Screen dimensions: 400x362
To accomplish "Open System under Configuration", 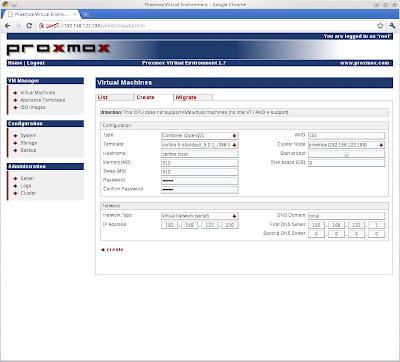I will 28,136.
